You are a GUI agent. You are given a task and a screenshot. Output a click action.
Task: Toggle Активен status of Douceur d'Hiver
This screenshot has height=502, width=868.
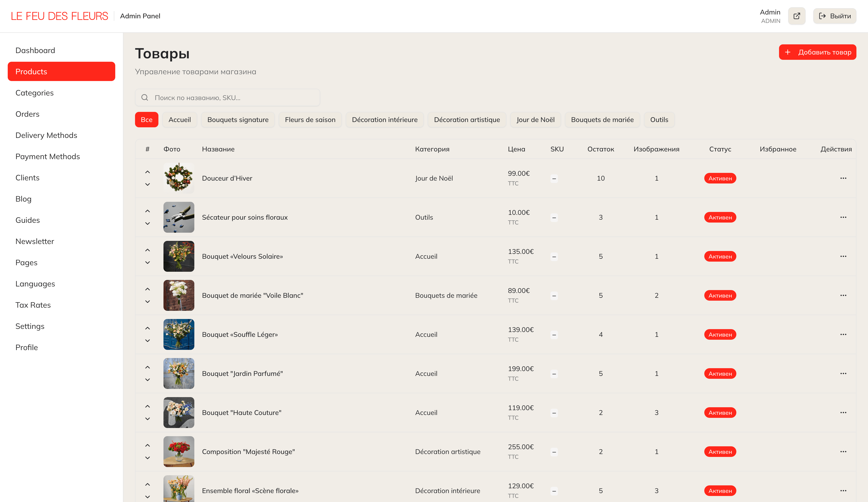tap(720, 178)
